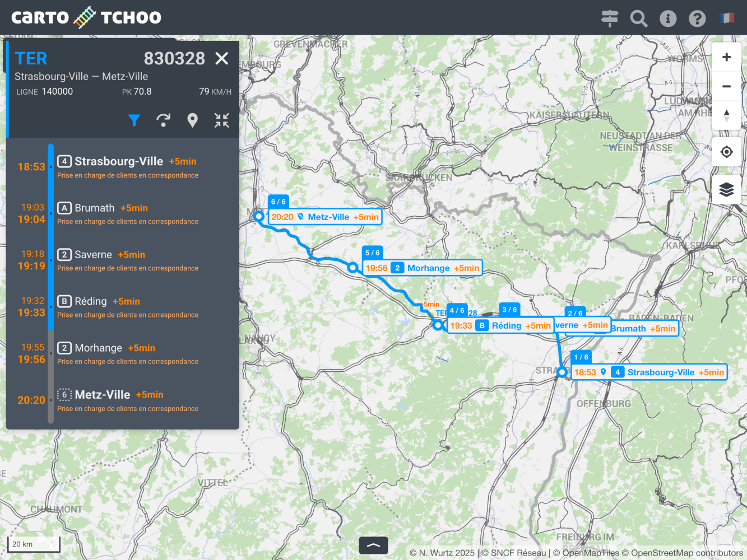Select Saverne stop in the timetable
The width and height of the screenshot is (747, 560).
[x=94, y=255]
